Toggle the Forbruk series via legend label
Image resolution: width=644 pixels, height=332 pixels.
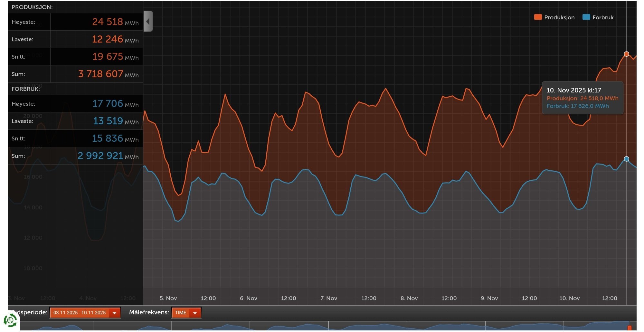pos(603,17)
